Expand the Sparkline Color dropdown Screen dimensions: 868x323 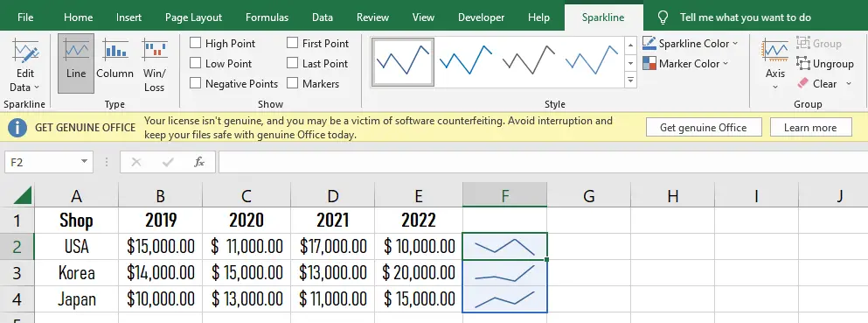click(x=691, y=43)
